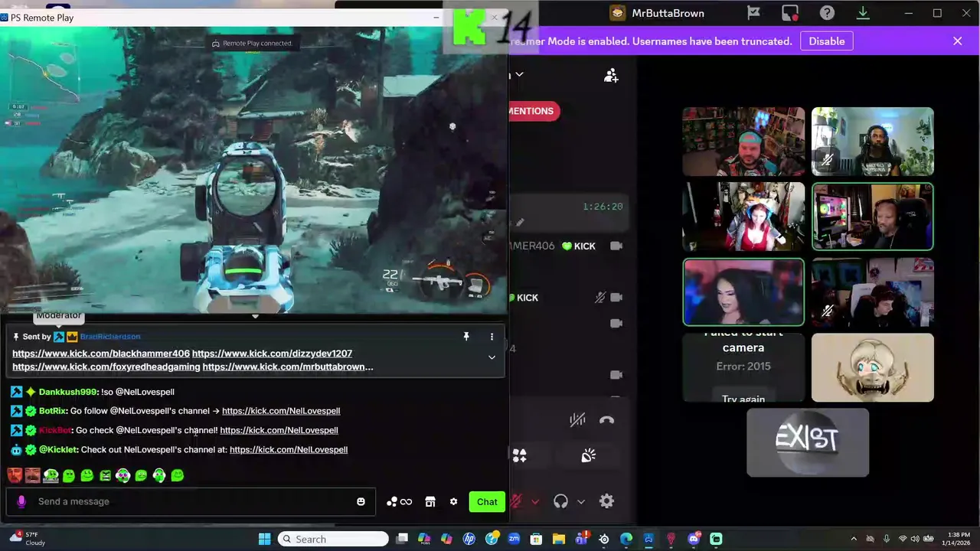
Task: Click the Dankkush999 username in chat
Action: click(67, 392)
